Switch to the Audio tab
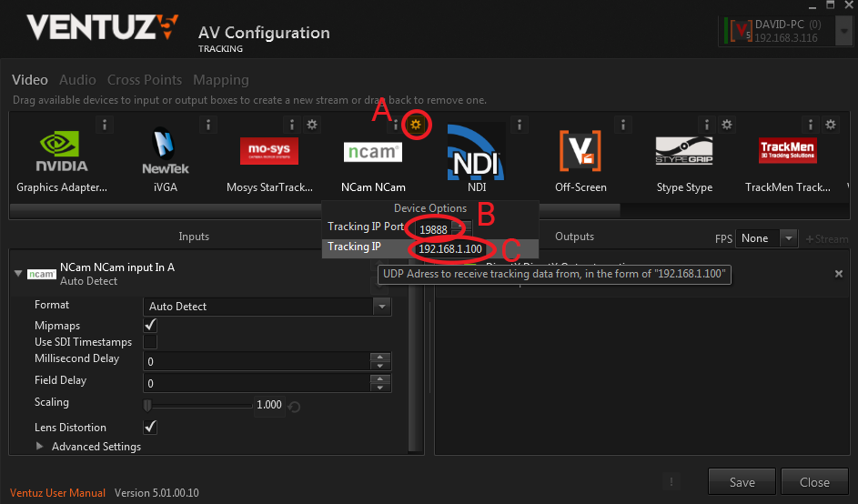Viewport: 858px width, 504px height. (77, 80)
